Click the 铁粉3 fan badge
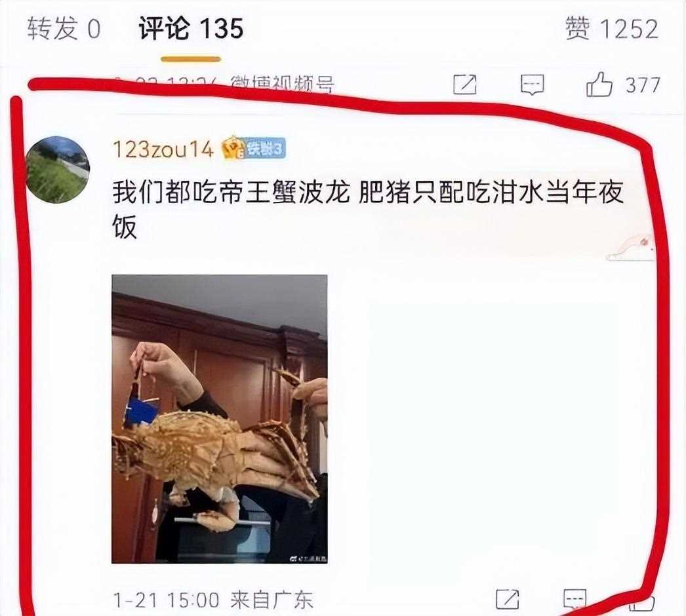This screenshot has height=616, width=686. point(254,149)
